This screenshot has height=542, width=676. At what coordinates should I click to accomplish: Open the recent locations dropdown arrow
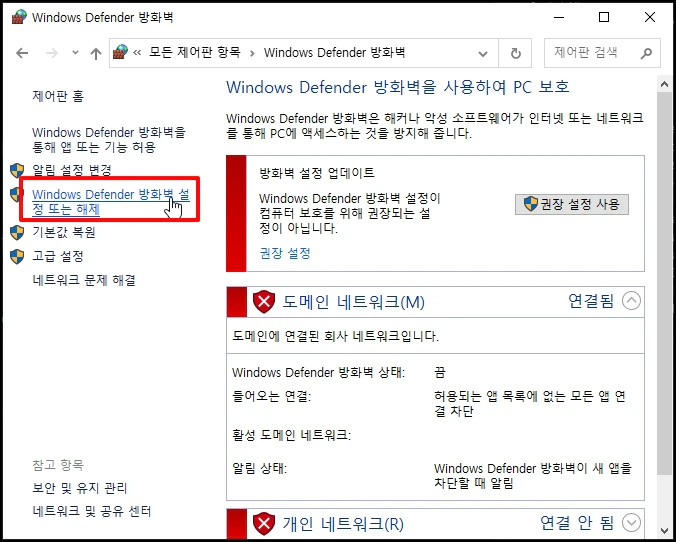tap(75, 53)
